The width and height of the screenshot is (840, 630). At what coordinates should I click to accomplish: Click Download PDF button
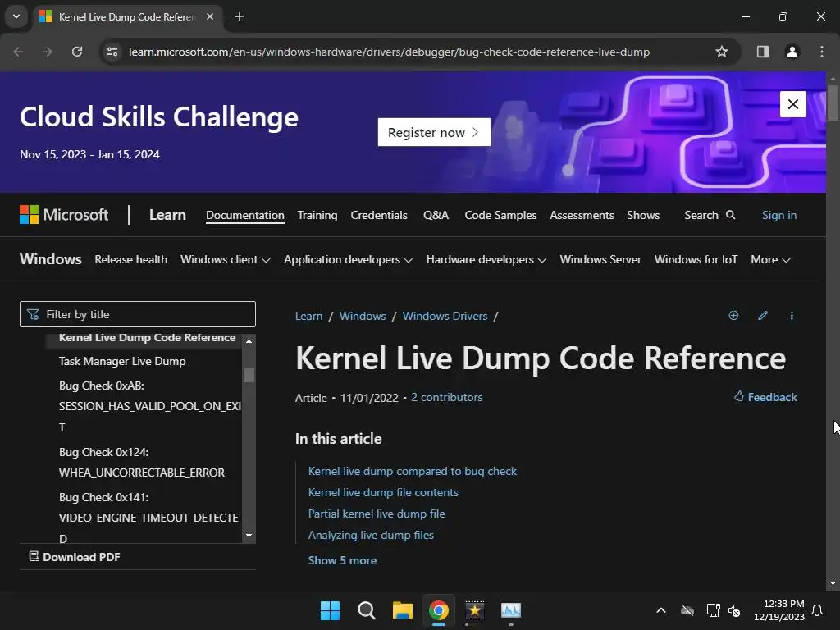click(x=75, y=557)
